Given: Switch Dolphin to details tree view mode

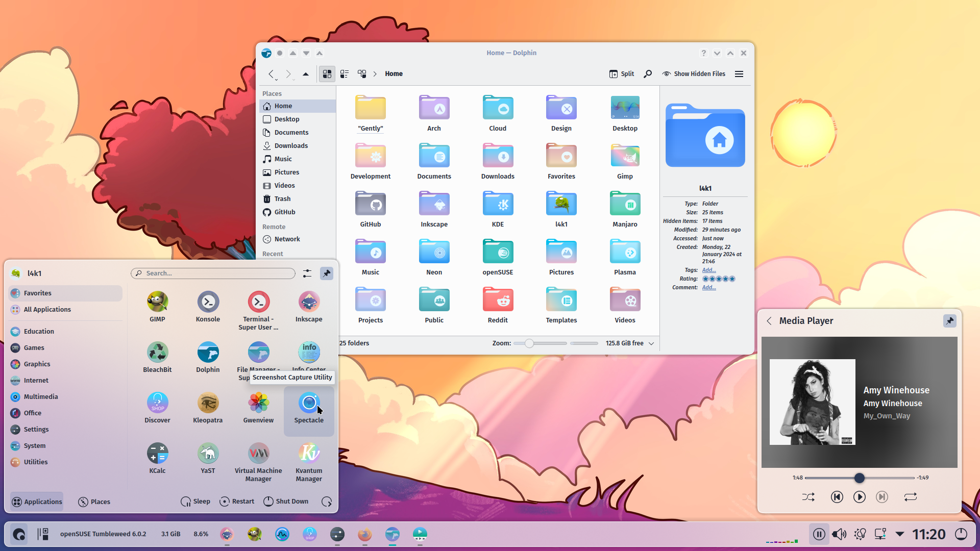Looking at the screenshot, I should (362, 74).
